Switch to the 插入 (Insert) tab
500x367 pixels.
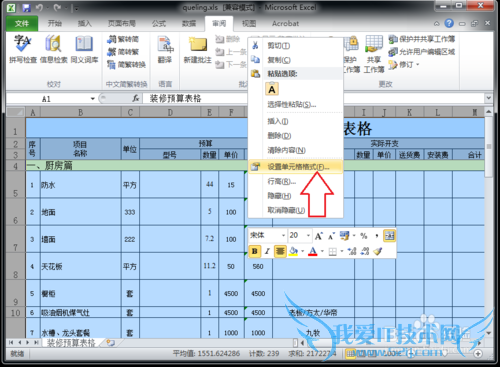(x=85, y=23)
